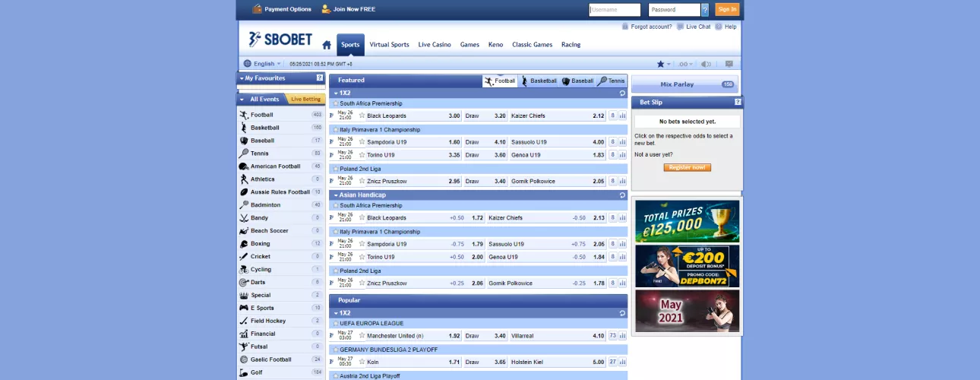Screen dimensions: 980x380
Task: Select Badminton in the sports sidebar
Action: point(280,205)
